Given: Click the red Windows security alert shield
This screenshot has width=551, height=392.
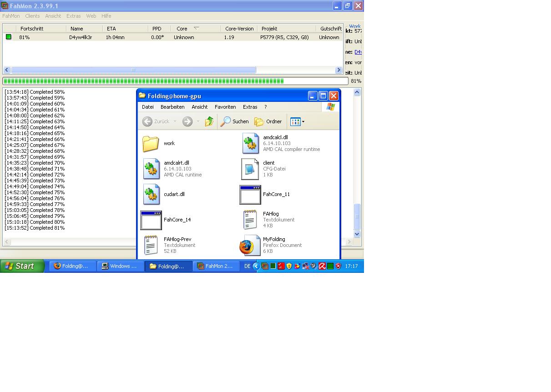Looking at the screenshot, I should coord(338,266).
